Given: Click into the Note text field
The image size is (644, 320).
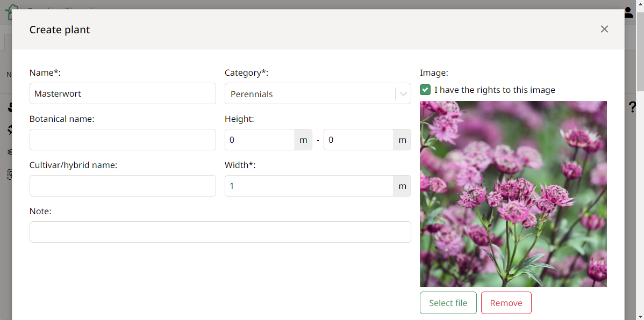Looking at the screenshot, I should tap(220, 232).
